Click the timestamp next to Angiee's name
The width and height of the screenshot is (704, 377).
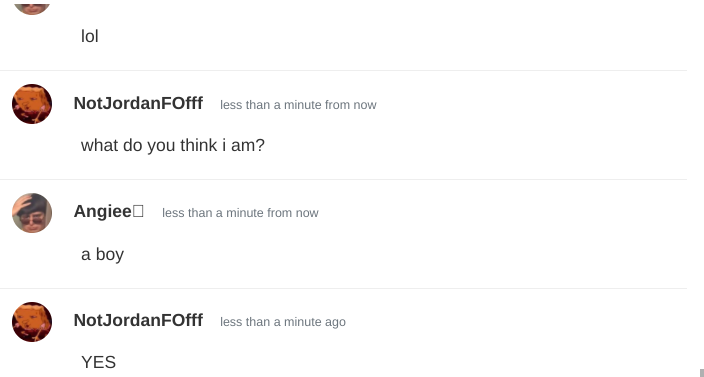pos(240,213)
